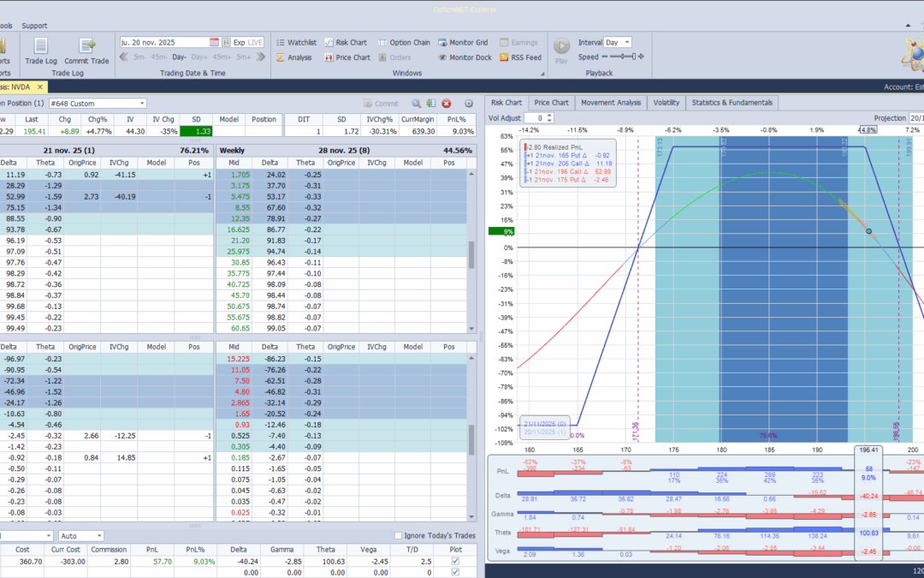Click the Mid price 1.705 call row
Screen dimensions: 924x578
tap(240, 175)
